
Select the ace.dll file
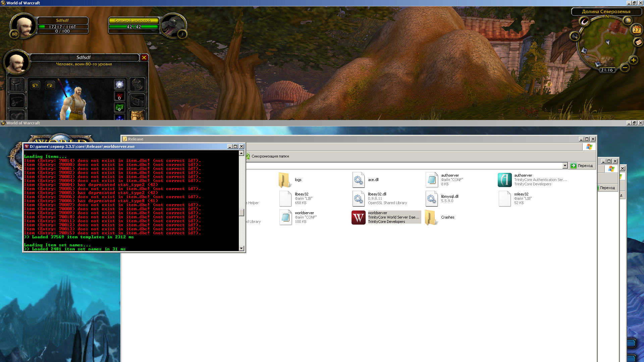(366, 180)
